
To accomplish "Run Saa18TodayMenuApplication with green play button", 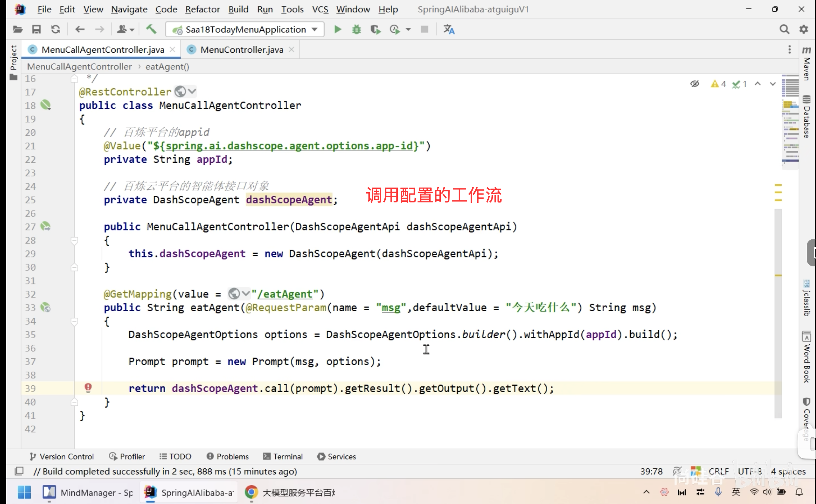I will click(337, 29).
